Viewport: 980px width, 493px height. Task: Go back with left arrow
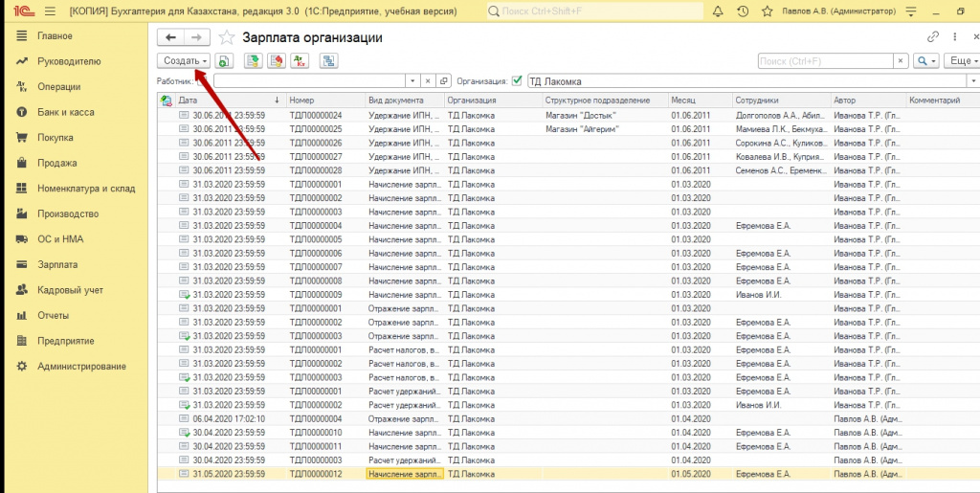170,37
